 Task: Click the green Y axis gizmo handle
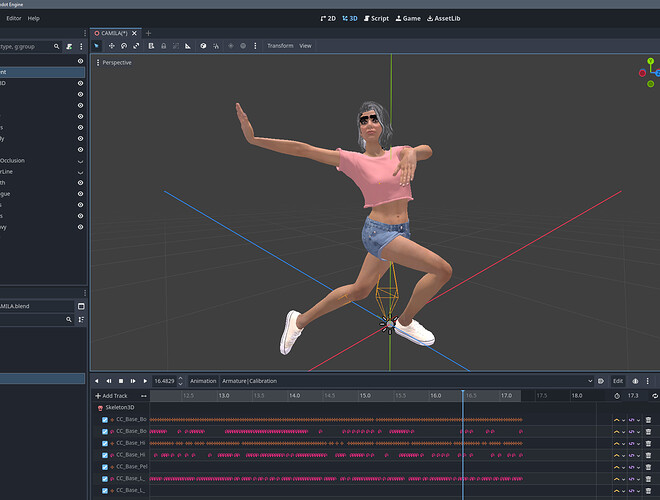(x=650, y=61)
